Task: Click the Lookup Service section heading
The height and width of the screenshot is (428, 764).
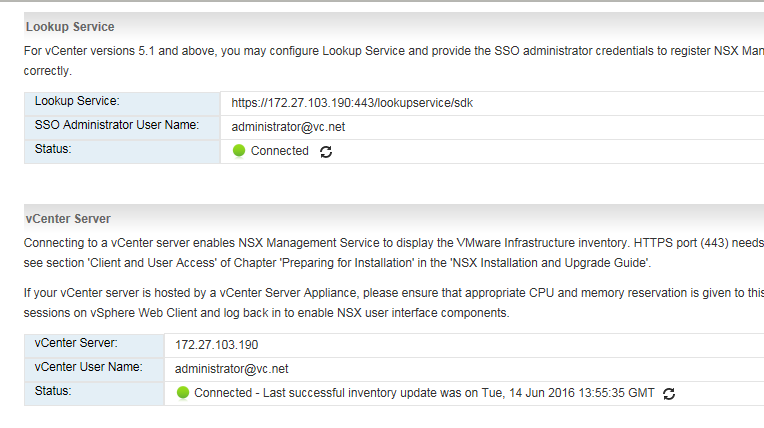Action: click(x=70, y=27)
